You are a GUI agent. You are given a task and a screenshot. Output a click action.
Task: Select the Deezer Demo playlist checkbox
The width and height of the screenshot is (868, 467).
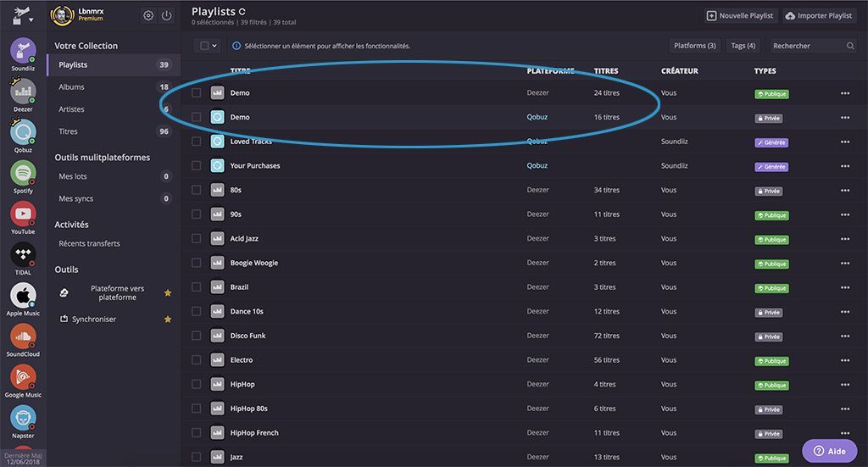coord(197,93)
